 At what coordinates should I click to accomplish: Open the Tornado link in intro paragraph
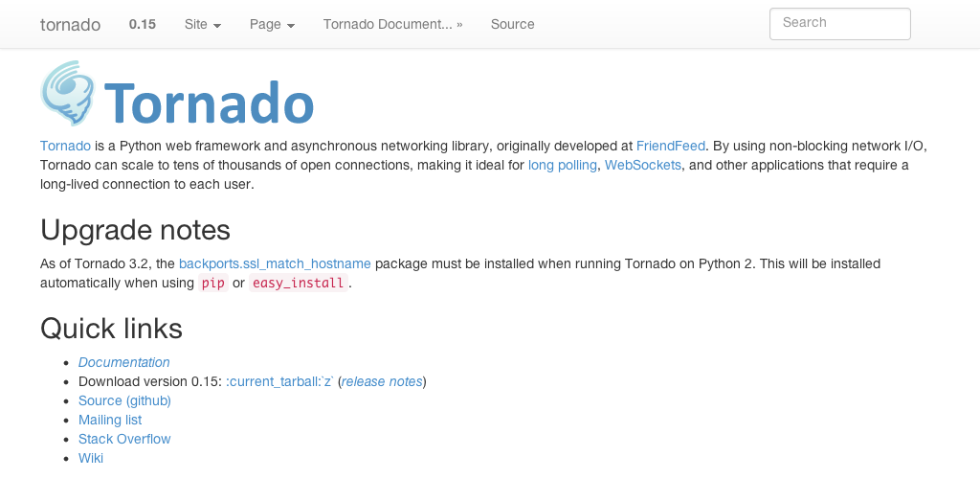click(x=65, y=147)
